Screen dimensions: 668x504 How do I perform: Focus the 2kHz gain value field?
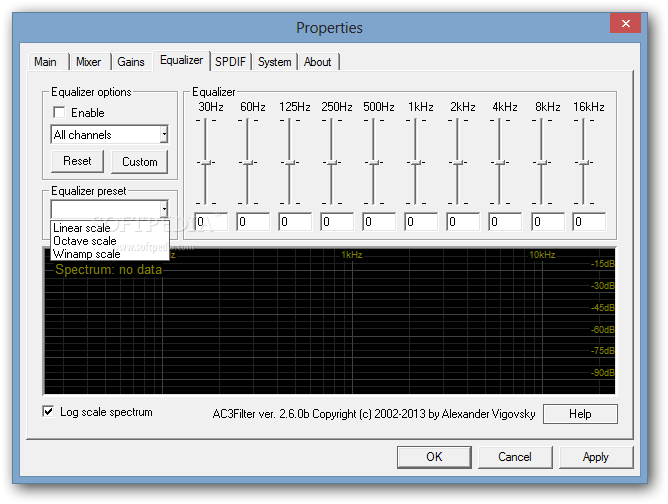pyautogui.click(x=463, y=222)
